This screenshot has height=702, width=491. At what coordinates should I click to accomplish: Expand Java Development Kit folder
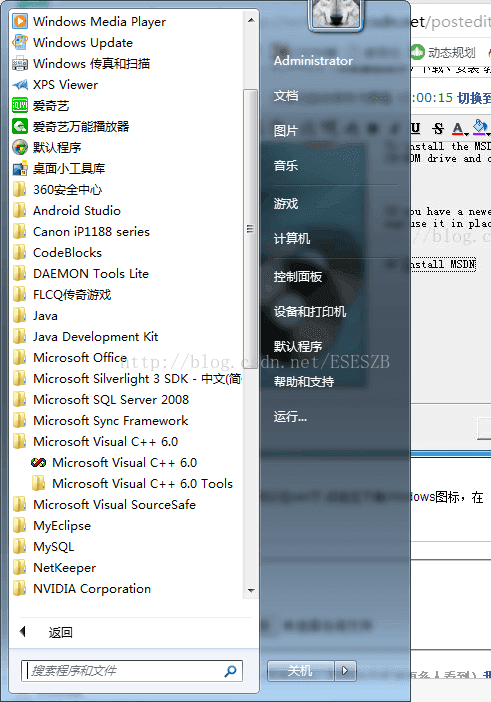point(95,337)
